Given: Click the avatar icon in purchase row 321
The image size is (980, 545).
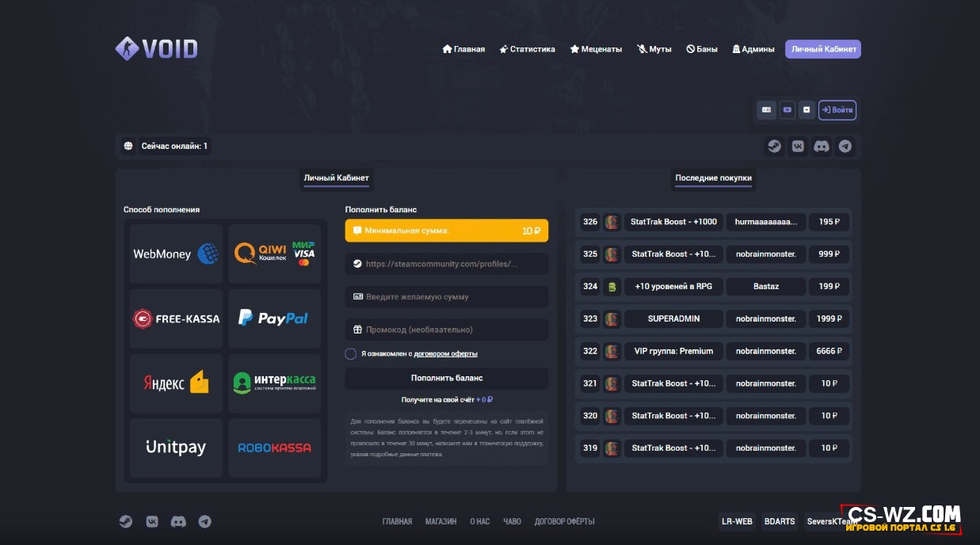Looking at the screenshot, I should [612, 383].
